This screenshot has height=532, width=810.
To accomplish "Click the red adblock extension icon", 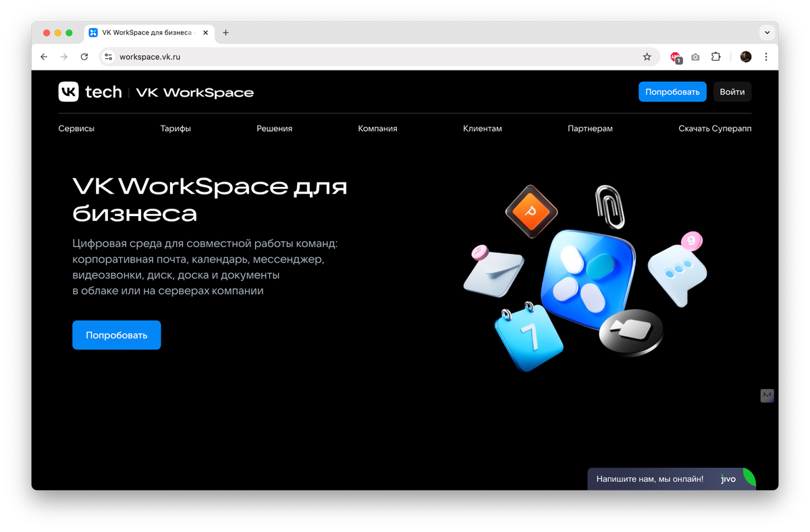I will (676, 57).
